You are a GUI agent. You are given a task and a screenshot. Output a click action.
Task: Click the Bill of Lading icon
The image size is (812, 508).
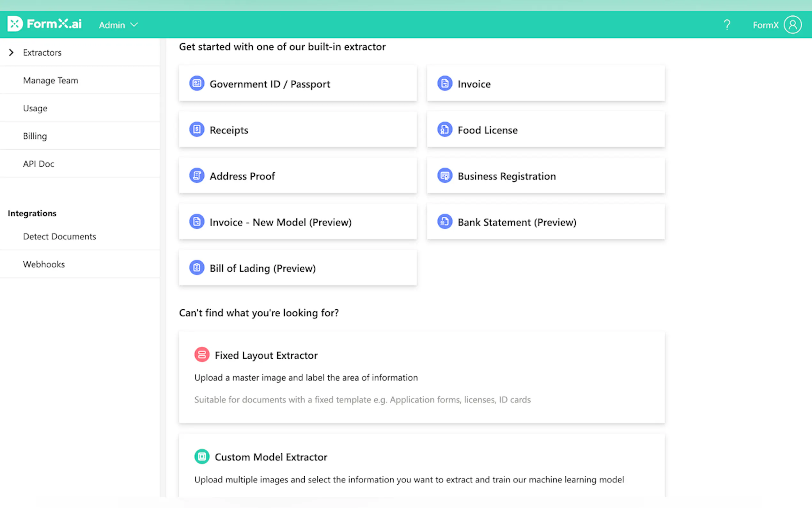(x=197, y=267)
